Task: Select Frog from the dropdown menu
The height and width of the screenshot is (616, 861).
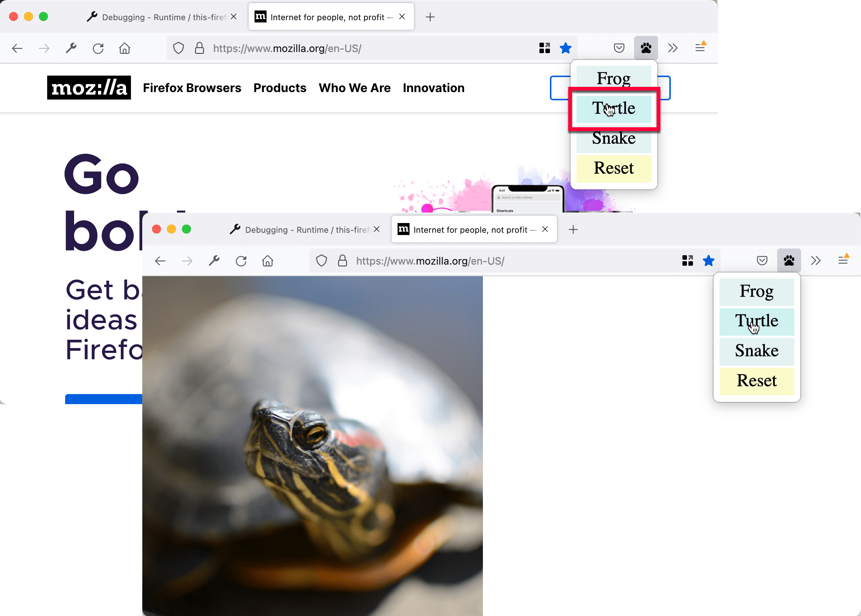Action: (614, 78)
